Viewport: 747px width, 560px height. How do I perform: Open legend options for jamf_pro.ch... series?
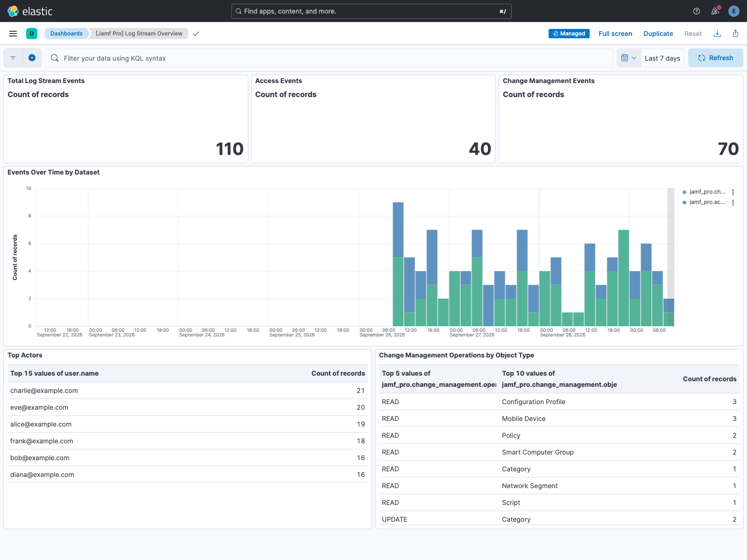pos(733,192)
